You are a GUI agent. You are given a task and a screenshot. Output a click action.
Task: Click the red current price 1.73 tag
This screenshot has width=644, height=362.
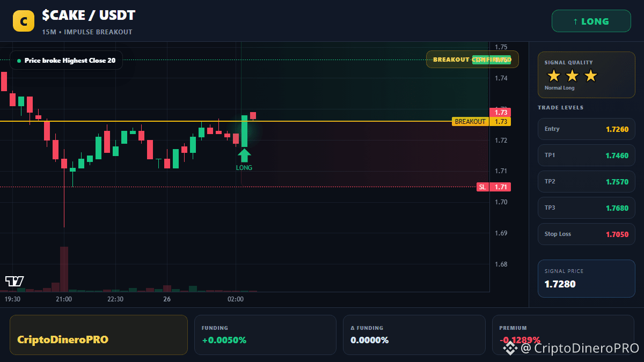pyautogui.click(x=500, y=113)
